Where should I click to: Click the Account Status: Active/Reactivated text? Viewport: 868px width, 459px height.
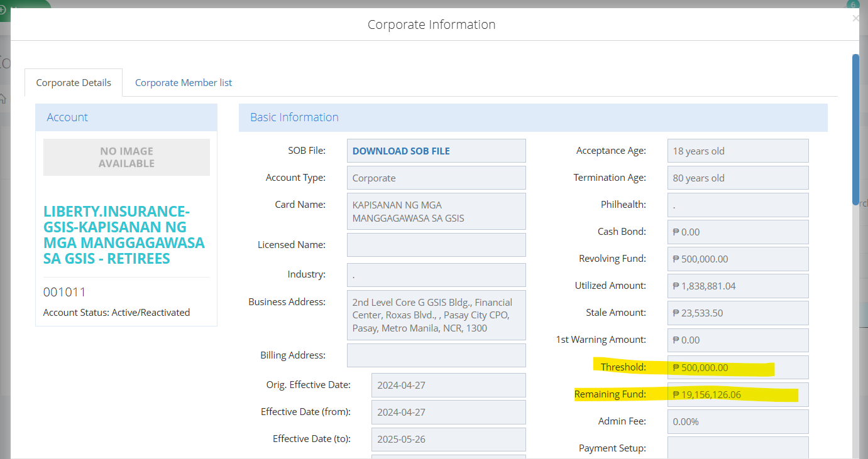tap(116, 312)
